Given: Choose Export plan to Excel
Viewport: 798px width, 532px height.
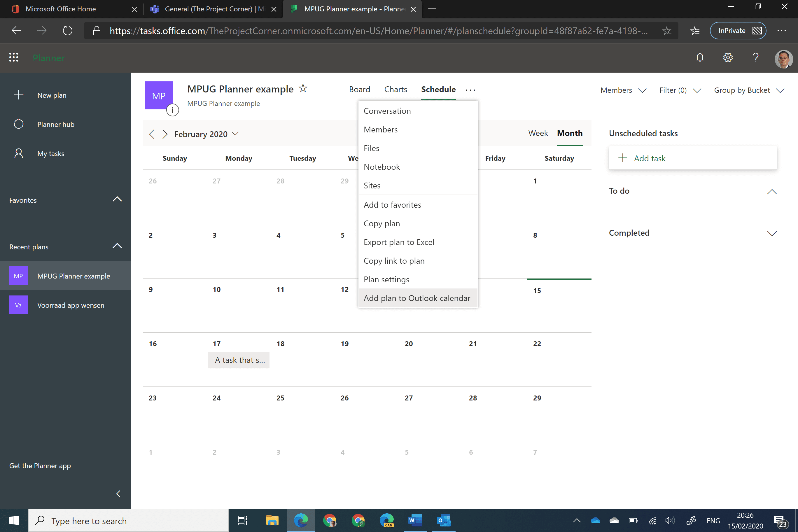Looking at the screenshot, I should pos(418,242).
